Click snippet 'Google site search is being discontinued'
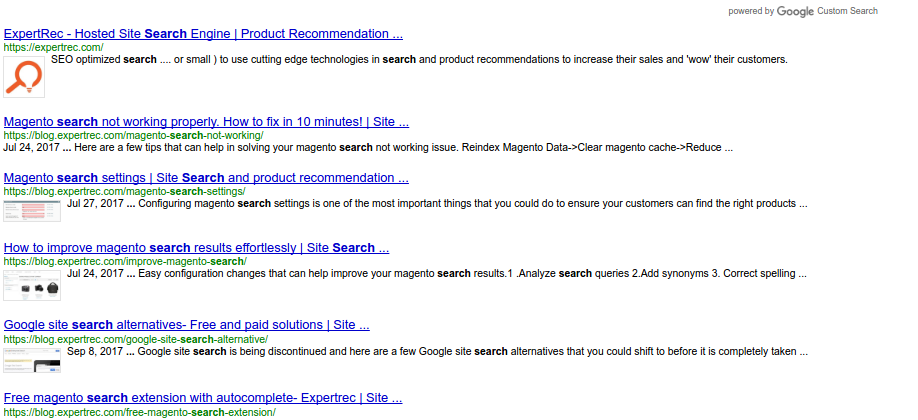The height and width of the screenshot is (420, 918). [x=437, y=352]
